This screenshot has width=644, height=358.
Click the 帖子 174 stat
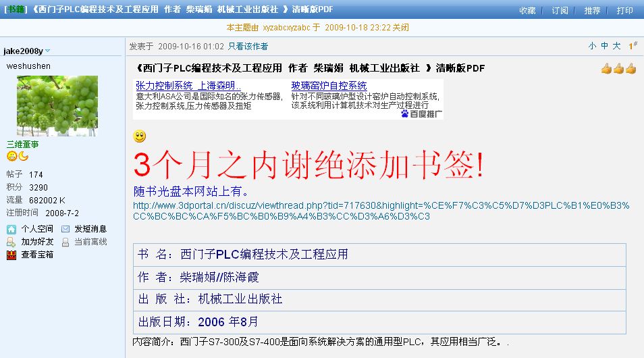click(25, 174)
